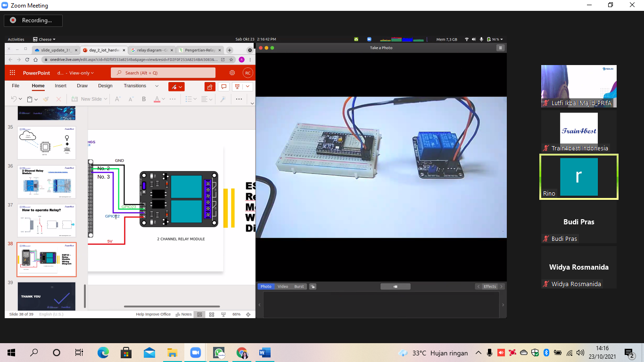Image resolution: width=644 pixels, height=362 pixels.
Task: Expand the View-only mode dropdown
Action: click(x=82, y=73)
